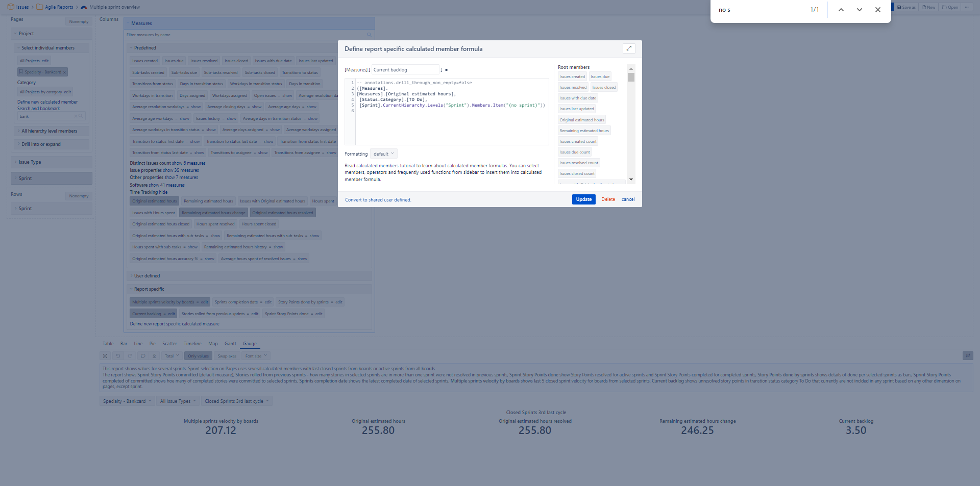Open the Font size dropdown
Viewport: 980px width, 486px height.
[256, 356]
